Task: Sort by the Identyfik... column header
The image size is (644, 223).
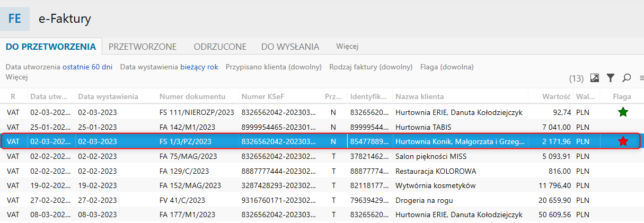Action: [x=369, y=96]
